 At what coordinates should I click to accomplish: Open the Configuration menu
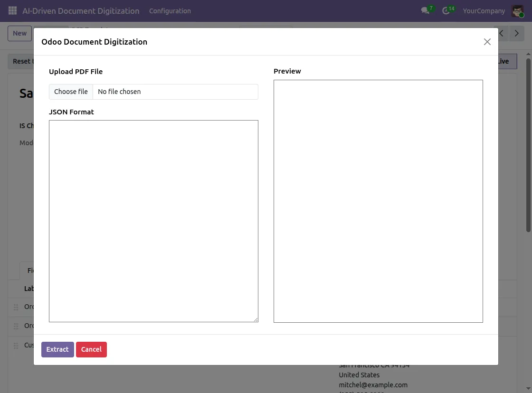[x=170, y=11]
